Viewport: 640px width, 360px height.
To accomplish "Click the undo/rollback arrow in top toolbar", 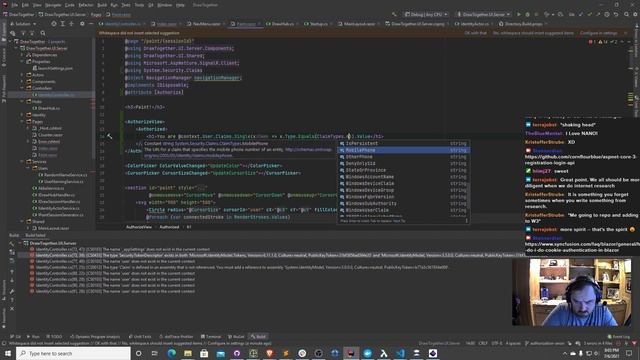I will tap(616, 14).
